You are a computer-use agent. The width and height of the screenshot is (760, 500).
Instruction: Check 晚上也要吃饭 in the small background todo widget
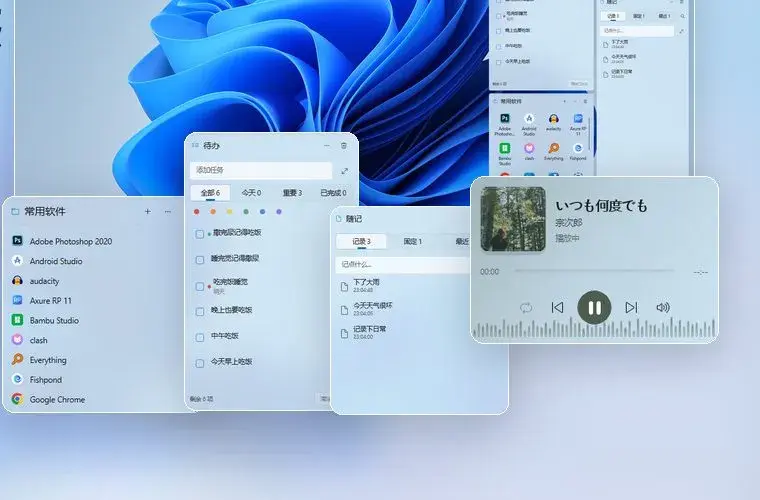coord(498,31)
